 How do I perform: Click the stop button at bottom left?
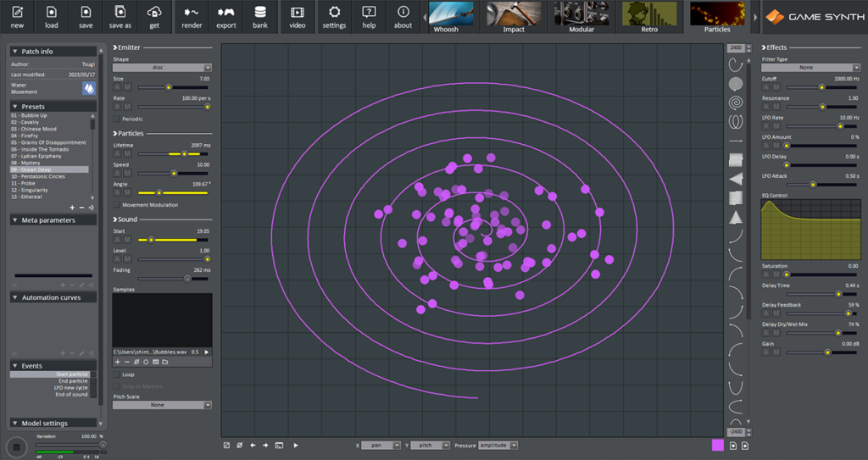tap(17, 447)
